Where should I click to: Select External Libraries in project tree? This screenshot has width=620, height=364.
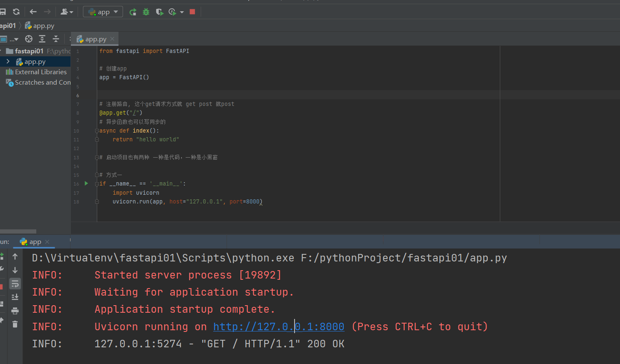35,72
